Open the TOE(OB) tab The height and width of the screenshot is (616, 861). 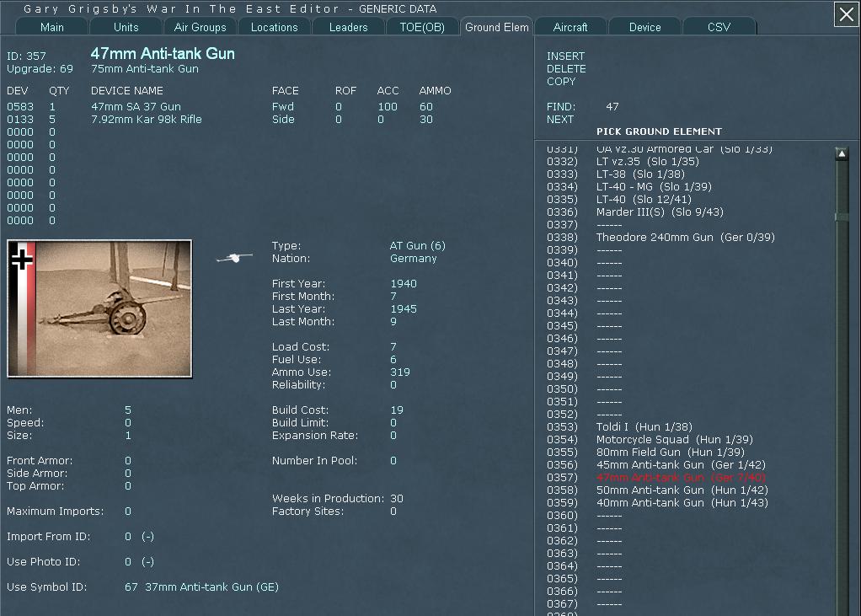(x=422, y=27)
